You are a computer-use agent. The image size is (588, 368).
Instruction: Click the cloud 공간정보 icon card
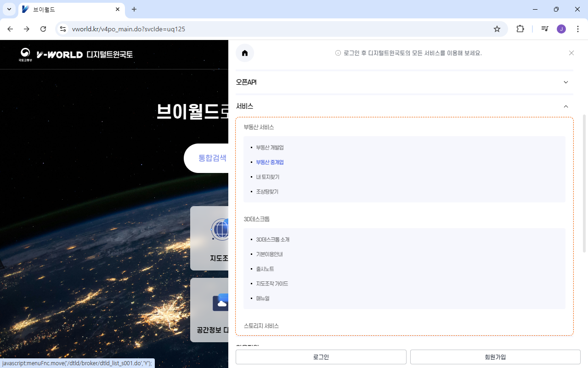[210, 310]
